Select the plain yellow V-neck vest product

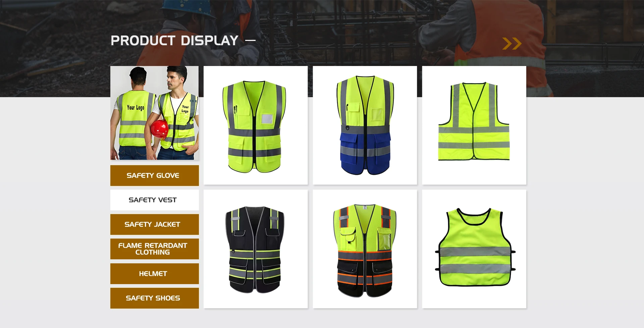(x=474, y=122)
